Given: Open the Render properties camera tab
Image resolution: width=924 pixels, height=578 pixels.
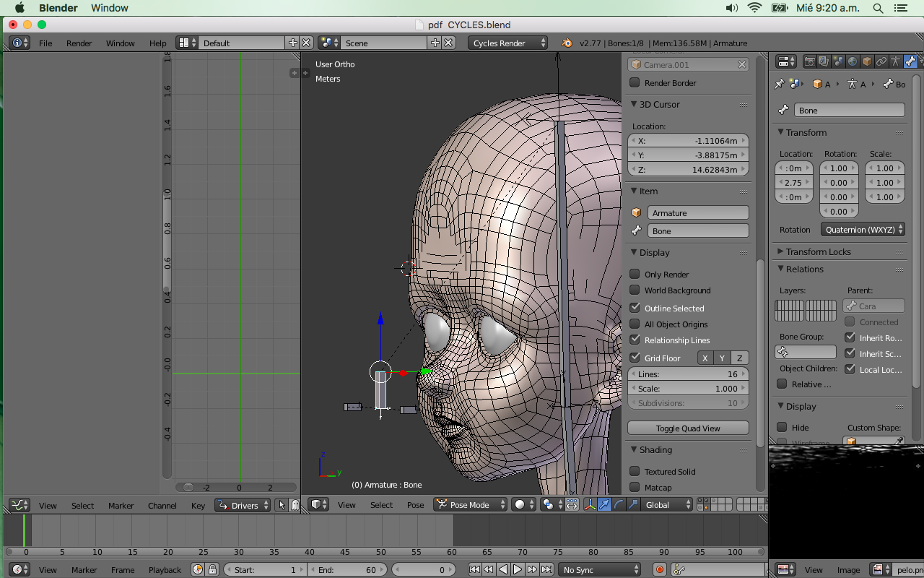Looking at the screenshot, I should click(x=809, y=61).
